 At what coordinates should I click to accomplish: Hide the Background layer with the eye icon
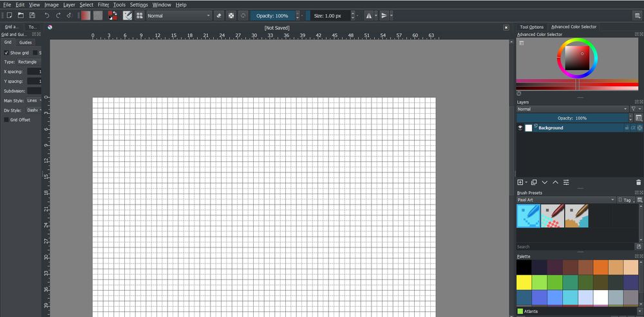[x=520, y=128]
